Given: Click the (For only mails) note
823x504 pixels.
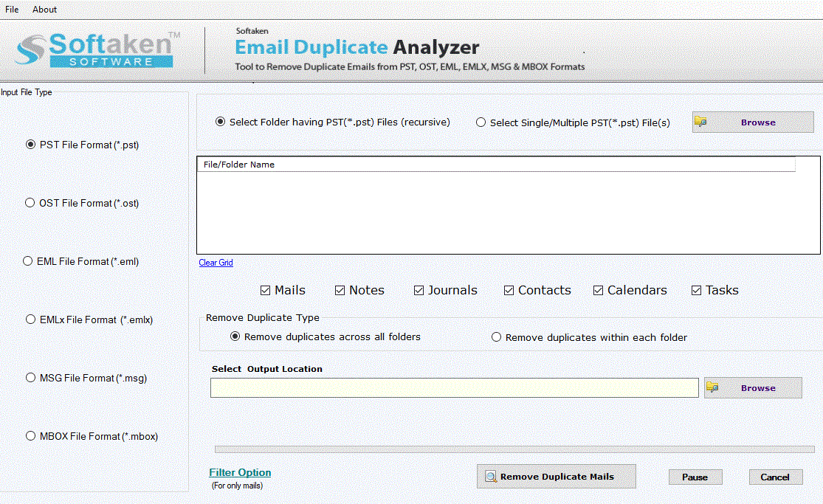Looking at the screenshot, I should click(x=237, y=486).
